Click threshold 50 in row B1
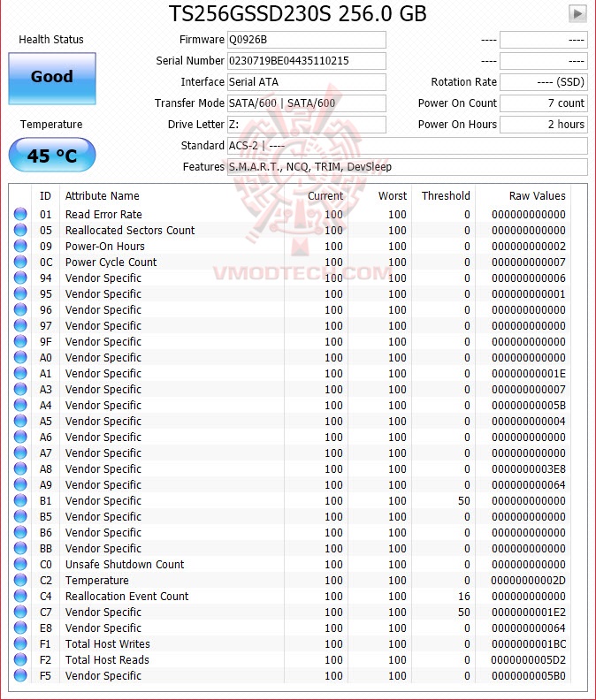596x700 pixels. click(463, 501)
